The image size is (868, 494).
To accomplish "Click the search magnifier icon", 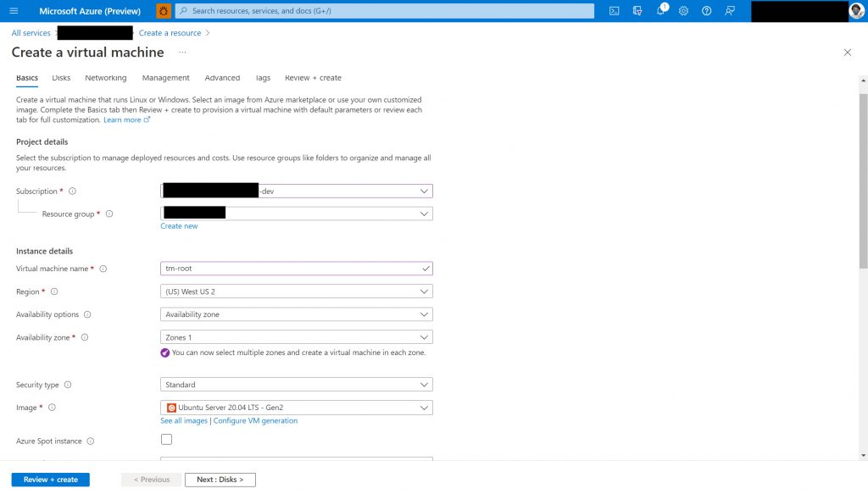I will [x=184, y=10].
